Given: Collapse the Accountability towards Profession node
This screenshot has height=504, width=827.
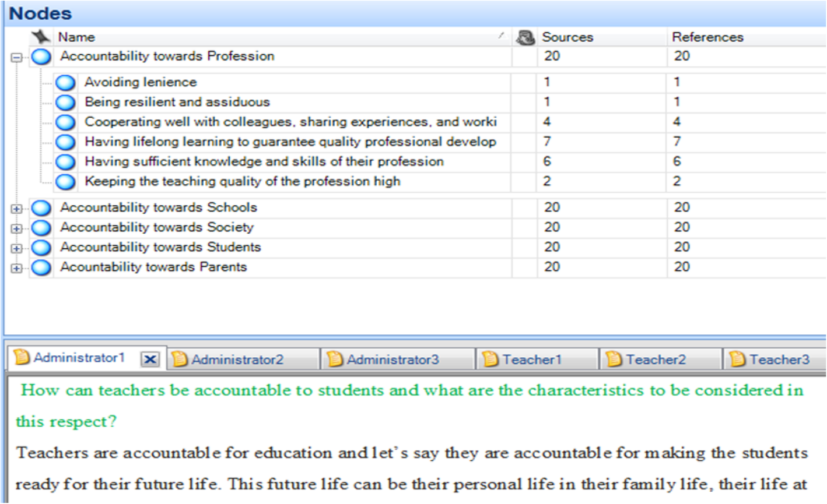Looking at the screenshot, I should [16, 58].
